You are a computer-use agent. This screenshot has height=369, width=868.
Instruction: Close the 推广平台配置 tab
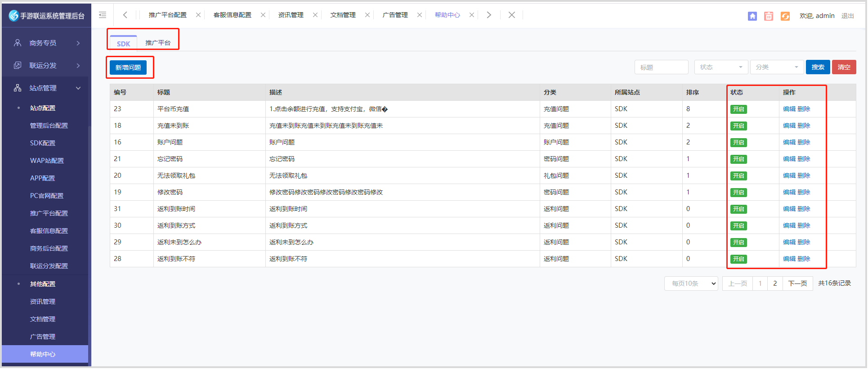[198, 15]
